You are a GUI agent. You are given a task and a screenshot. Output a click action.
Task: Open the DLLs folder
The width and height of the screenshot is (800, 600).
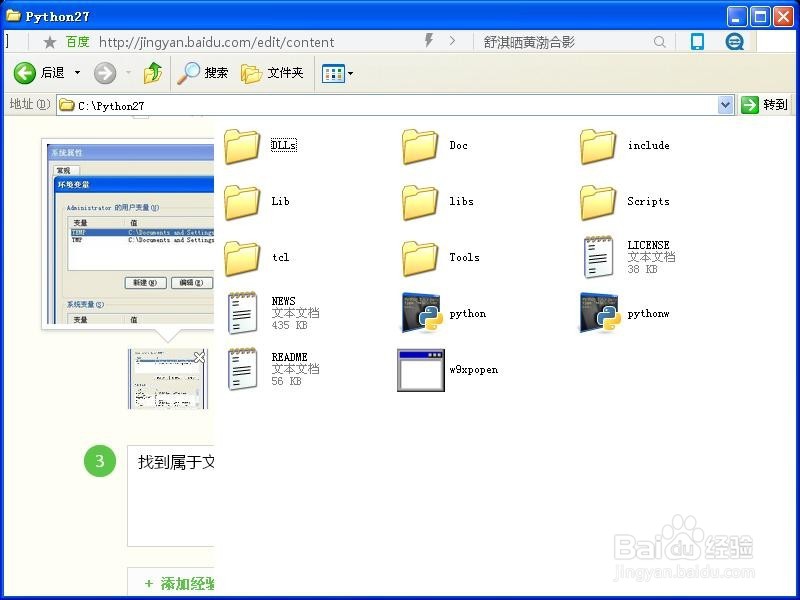[244, 145]
